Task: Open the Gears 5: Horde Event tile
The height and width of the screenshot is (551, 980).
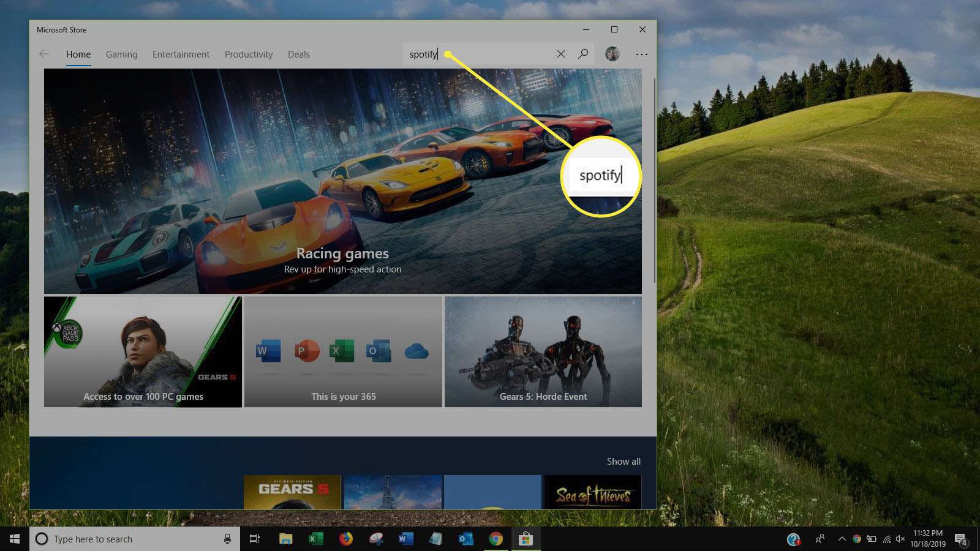Action: tap(543, 352)
